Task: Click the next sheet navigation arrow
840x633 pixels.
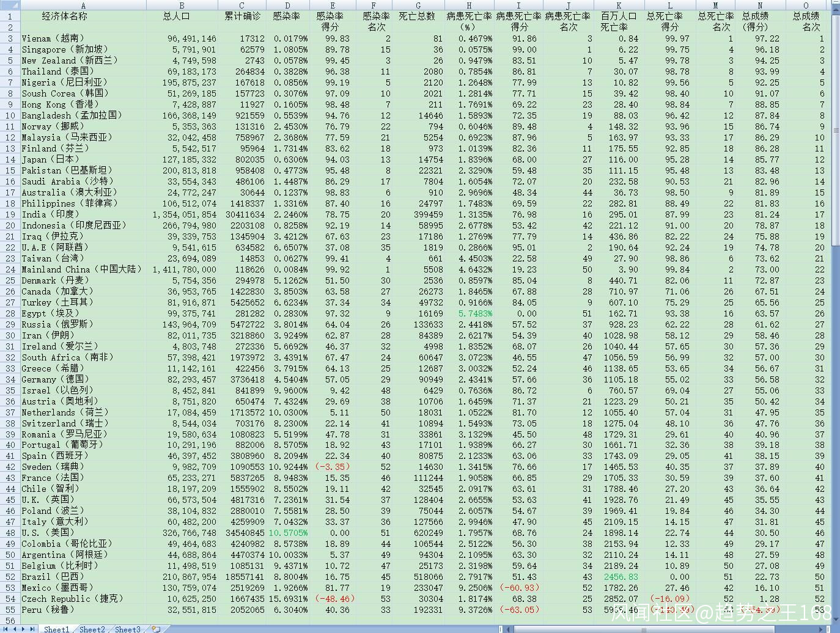Action: (24, 629)
